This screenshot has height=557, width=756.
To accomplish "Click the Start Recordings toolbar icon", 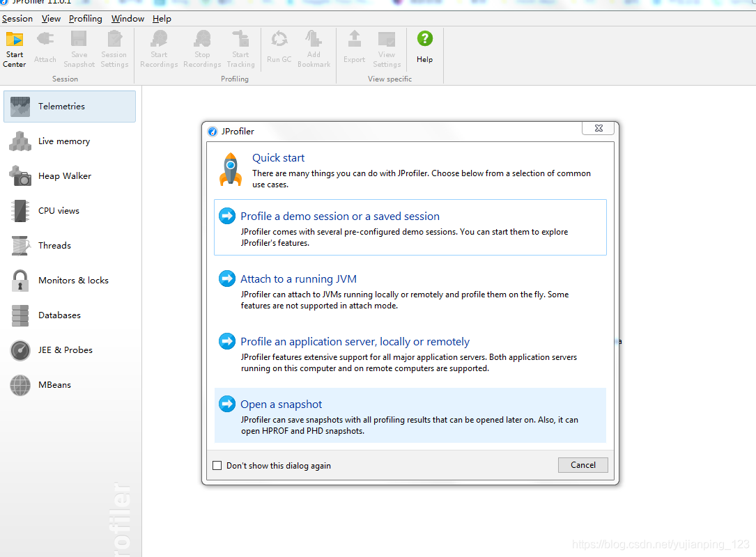I will coord(159,39).
